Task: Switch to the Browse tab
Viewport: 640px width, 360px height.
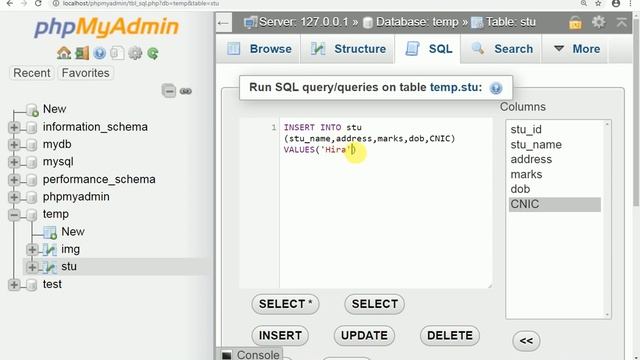Action: tap(259, 49)
